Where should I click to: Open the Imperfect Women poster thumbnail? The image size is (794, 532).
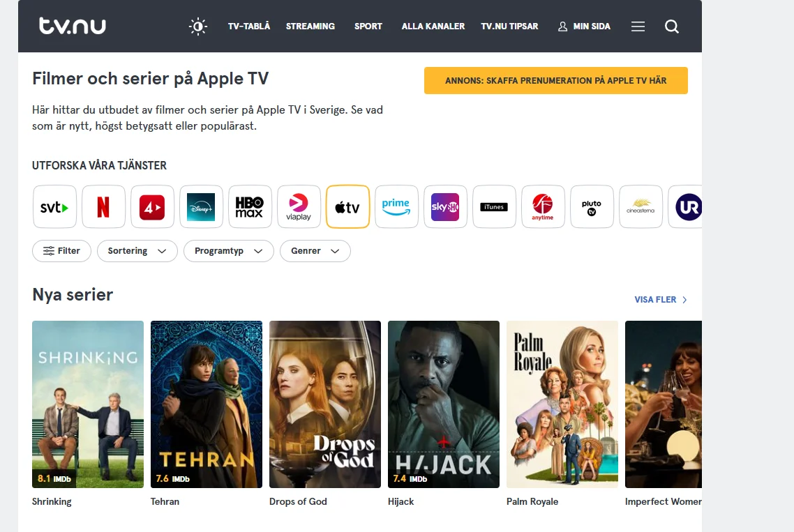click(664, 404)
